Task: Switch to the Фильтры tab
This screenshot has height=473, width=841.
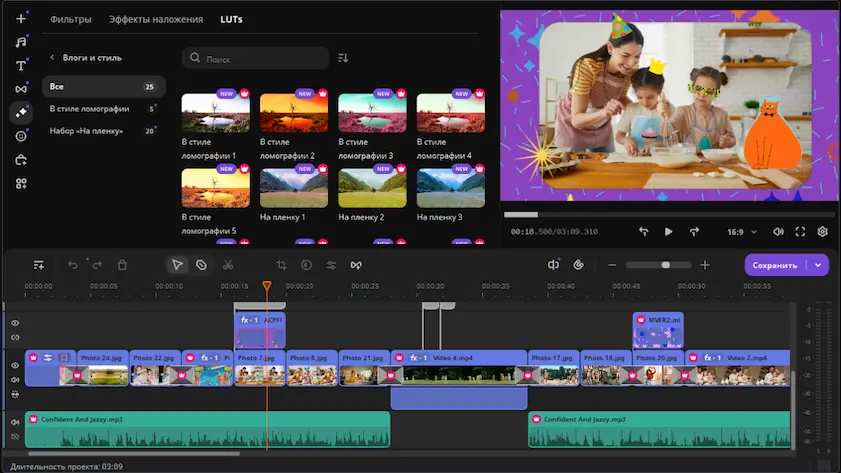Action: click(x=70, y=19)
